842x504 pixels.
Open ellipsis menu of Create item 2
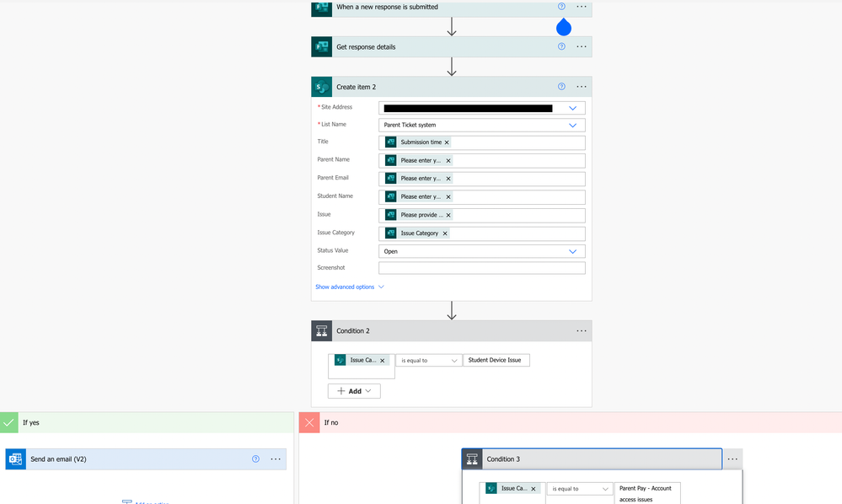(581, 87)
